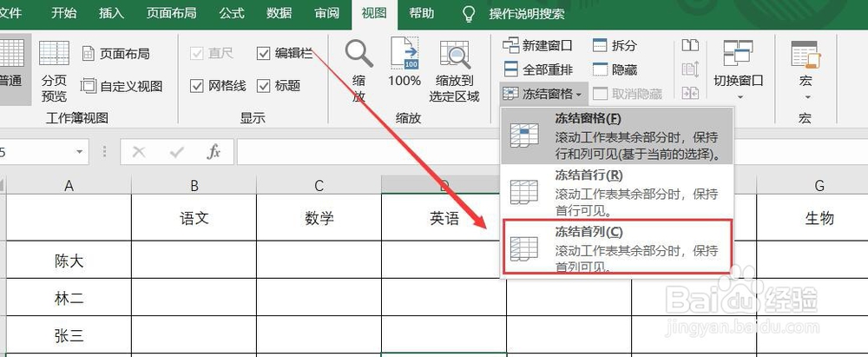Open the Data (数据) tab
Screen dimensions: 868x357
(279, 13)
